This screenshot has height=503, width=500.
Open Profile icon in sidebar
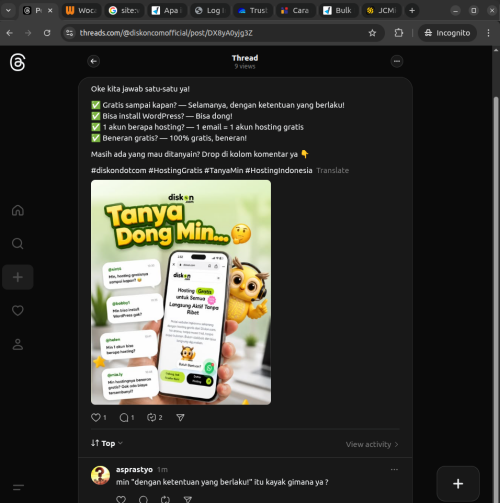click(x=18, y=344)
